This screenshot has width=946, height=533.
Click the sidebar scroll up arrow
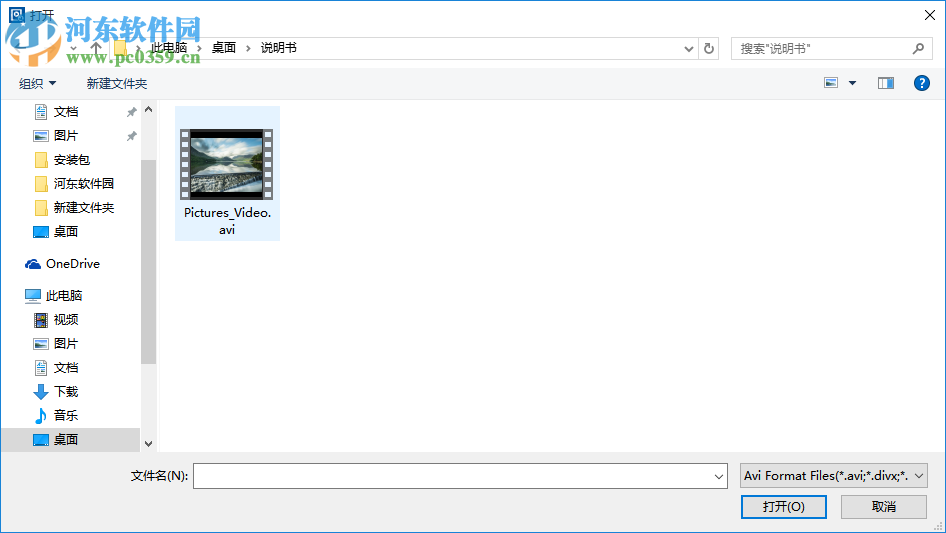(148, 109)
